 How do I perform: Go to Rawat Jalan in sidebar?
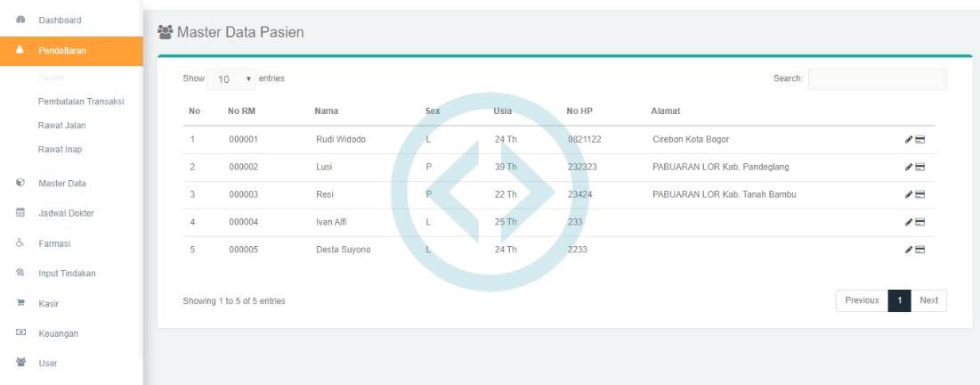pyautogui.click(x=61, y=126)
